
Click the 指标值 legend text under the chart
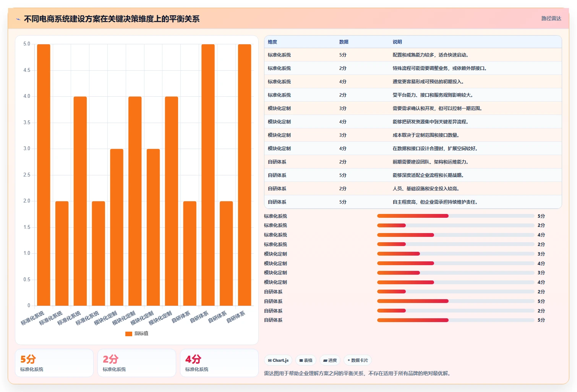click(141, 334)
